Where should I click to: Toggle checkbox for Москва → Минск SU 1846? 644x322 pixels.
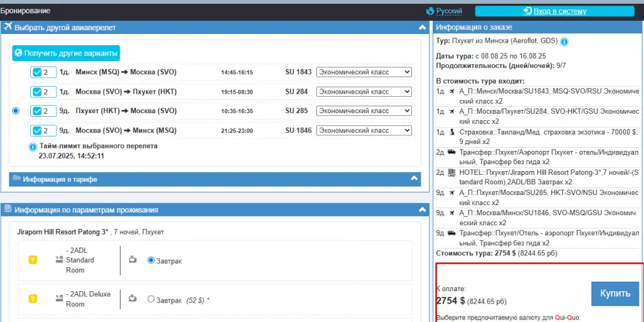[x=37, y=131]
